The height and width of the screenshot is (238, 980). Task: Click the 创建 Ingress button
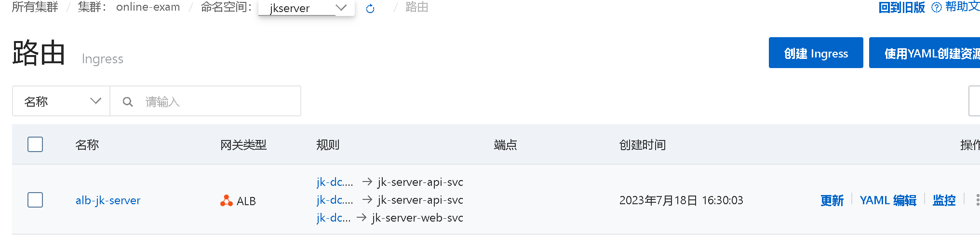816,53
